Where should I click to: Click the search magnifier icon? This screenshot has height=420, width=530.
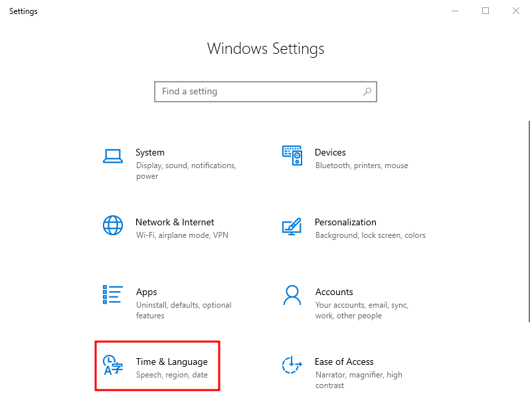(367, 91)
